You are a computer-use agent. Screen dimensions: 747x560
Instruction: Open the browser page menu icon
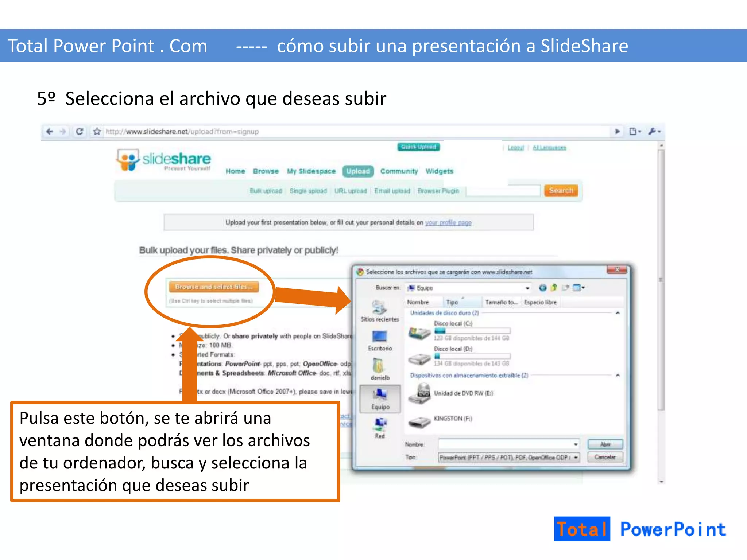635,131
